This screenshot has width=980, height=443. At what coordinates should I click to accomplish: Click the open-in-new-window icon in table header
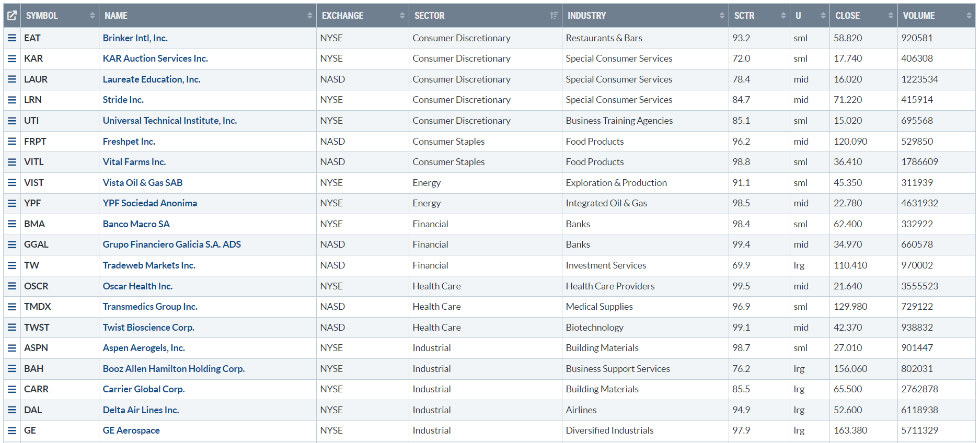[x=12, y=16]
